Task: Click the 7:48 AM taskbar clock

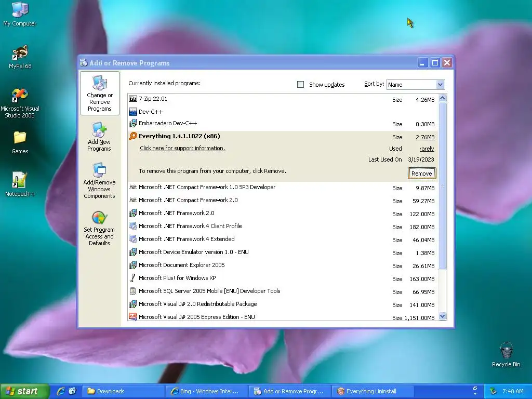Action: point(513,391)
